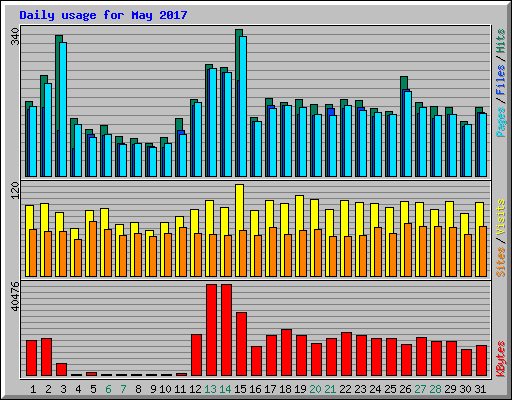Click green day 20 label

(x=315, y=389)
